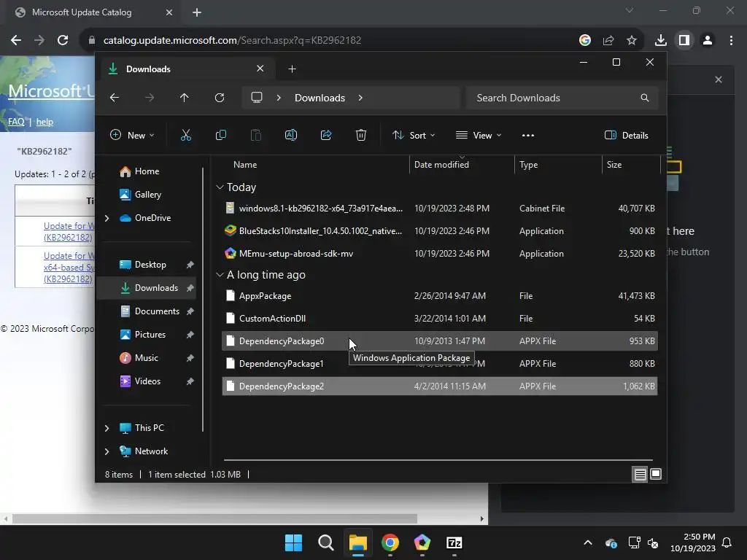Open the View dropdown menu
Screen dimensions: 747x560
click(479, 135)
